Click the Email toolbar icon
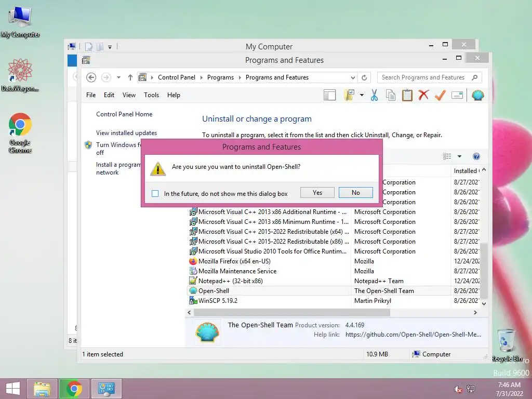 point(457,96)
